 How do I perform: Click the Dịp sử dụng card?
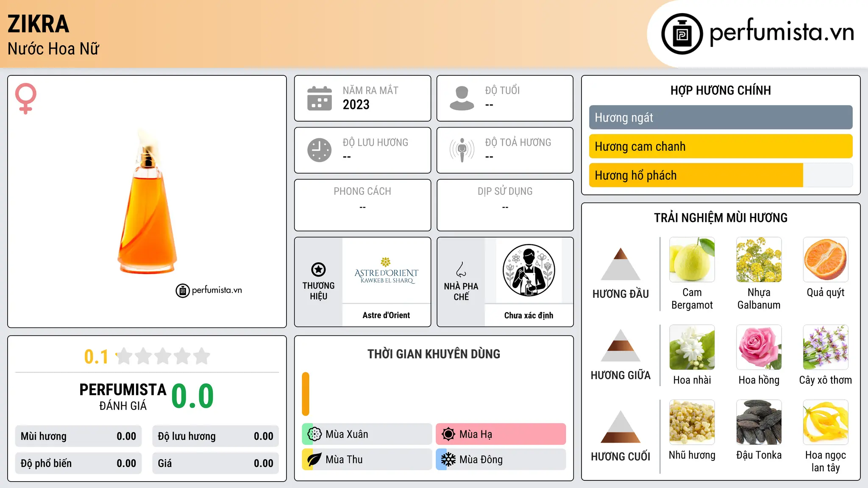pos(505,205)
